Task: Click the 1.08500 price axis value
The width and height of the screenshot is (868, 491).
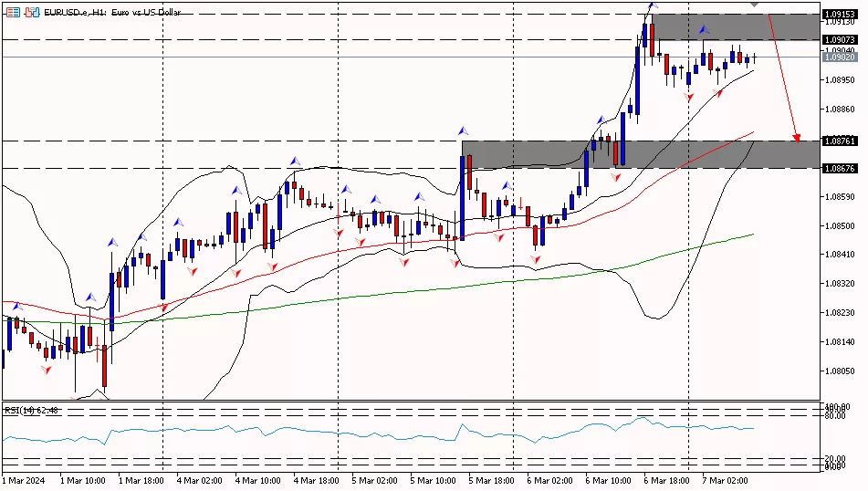Action: (x=840, y=225)
